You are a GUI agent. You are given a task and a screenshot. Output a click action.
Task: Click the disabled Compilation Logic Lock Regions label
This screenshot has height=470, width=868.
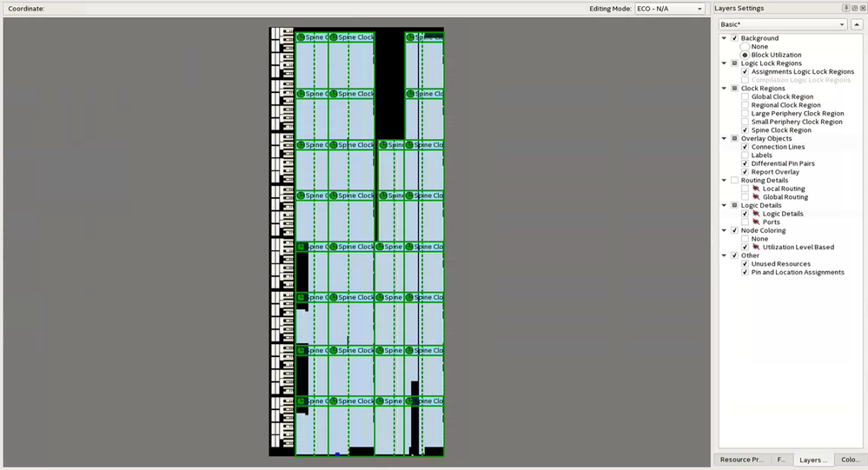(x=800, y=80)
